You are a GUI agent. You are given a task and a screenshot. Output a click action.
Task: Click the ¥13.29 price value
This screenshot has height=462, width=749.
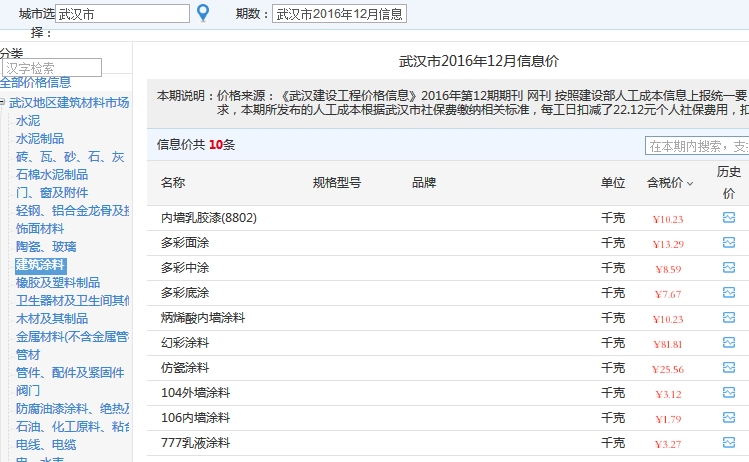coord(668,244)
